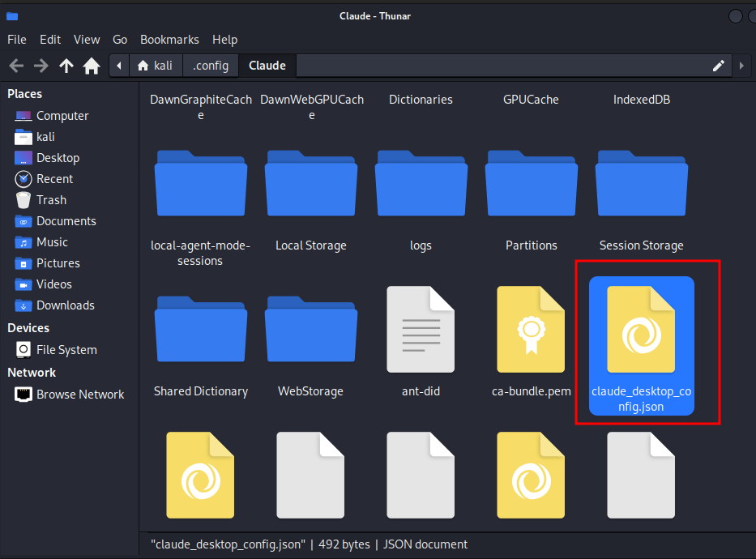Select the ant-did text file icon
756x559 pixels.
(421, 329)
